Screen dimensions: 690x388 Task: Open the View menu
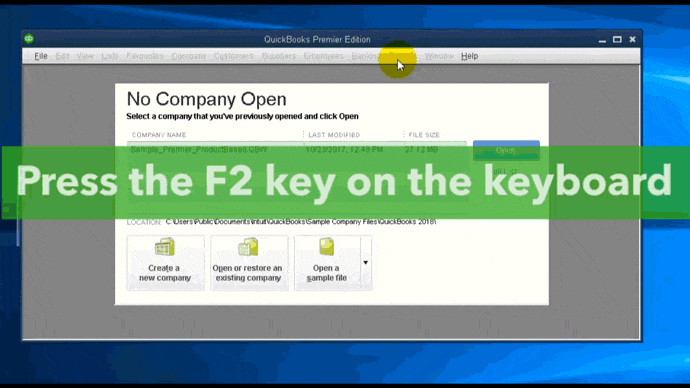pyautogui.click(x=85, y=56)
